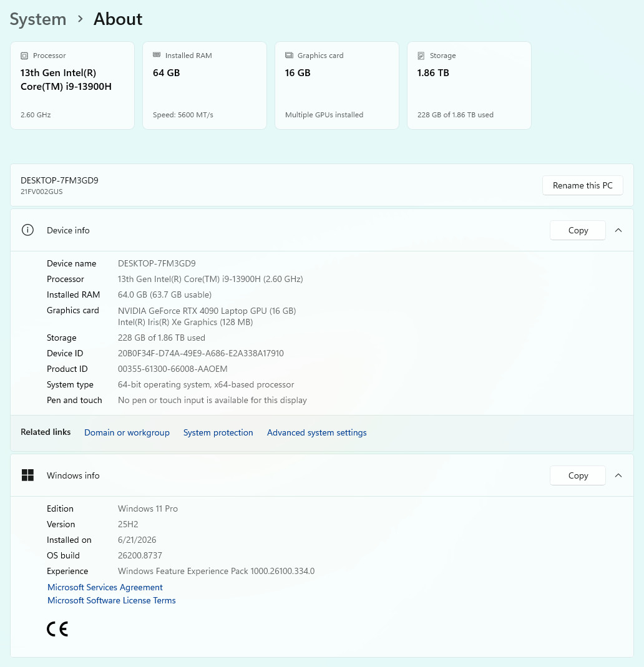Copy the Device info details

578,230
